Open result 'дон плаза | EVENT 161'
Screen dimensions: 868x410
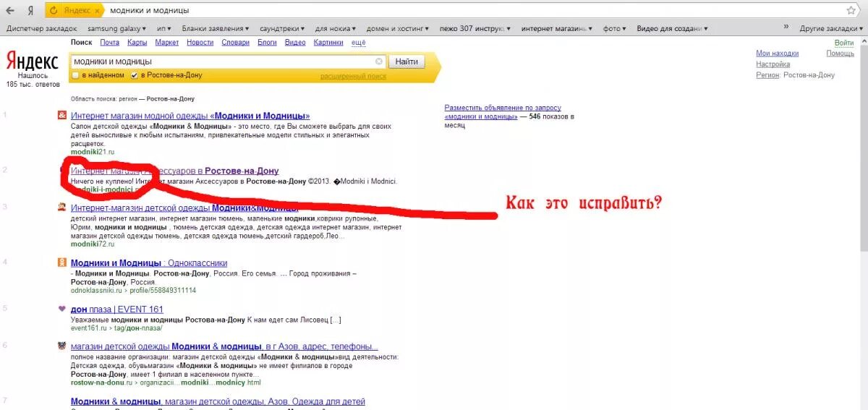[x=117, y=309]
